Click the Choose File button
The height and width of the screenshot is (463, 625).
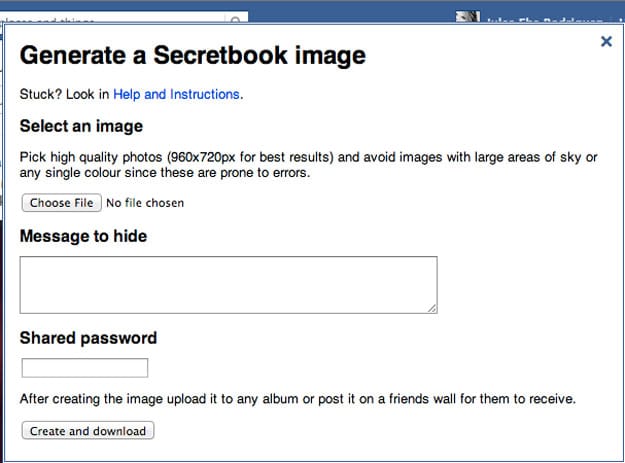tap(61, 203)
